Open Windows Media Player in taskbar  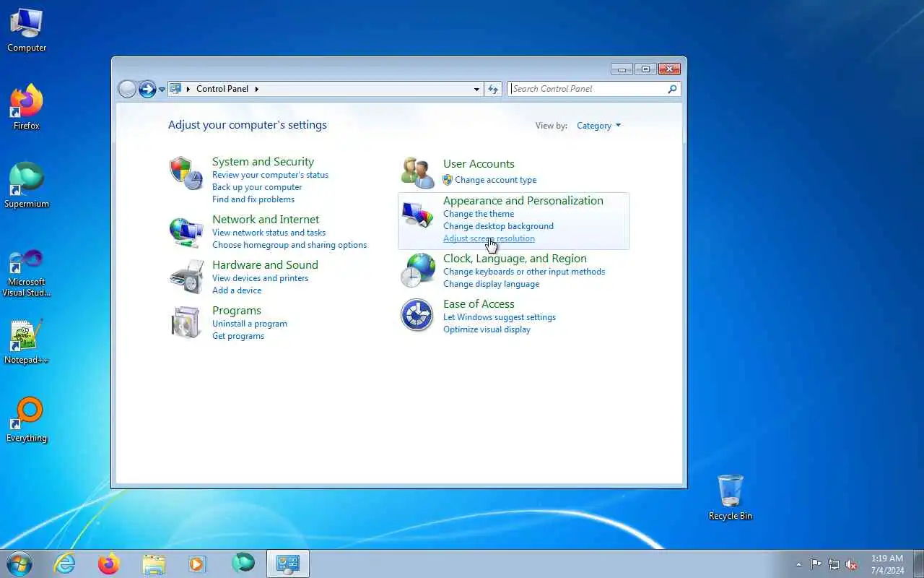[x=198, y=564]
